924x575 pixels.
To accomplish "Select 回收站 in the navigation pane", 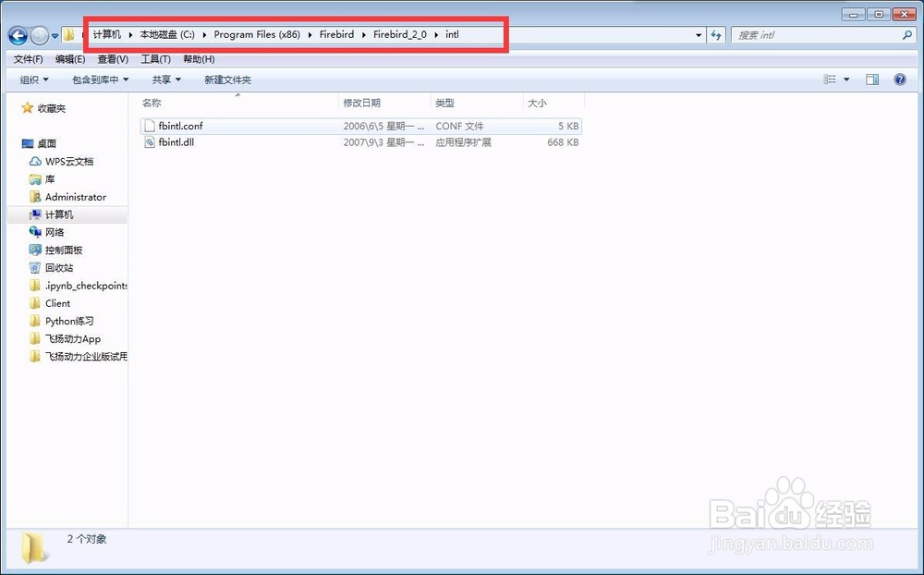I will [x=59, y=268].
